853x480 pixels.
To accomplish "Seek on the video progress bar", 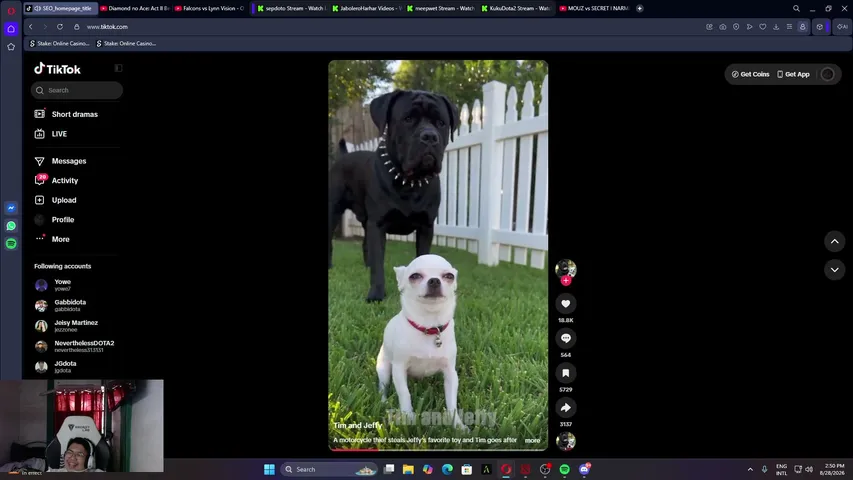I will point(438,450).
